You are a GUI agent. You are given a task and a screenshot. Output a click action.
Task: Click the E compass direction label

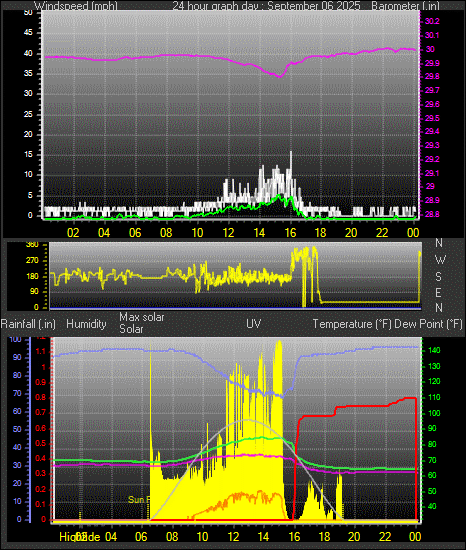click(438, 292)
